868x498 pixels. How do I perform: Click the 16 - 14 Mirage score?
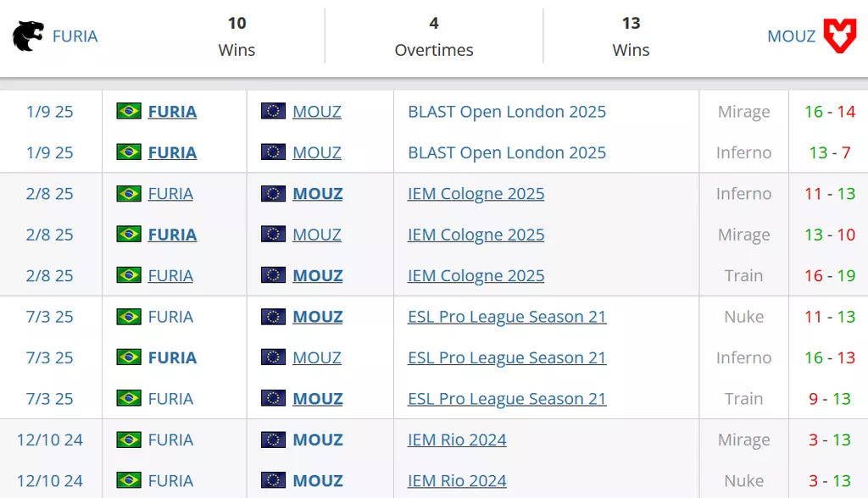pyautogui.click(x=830, y=112)
